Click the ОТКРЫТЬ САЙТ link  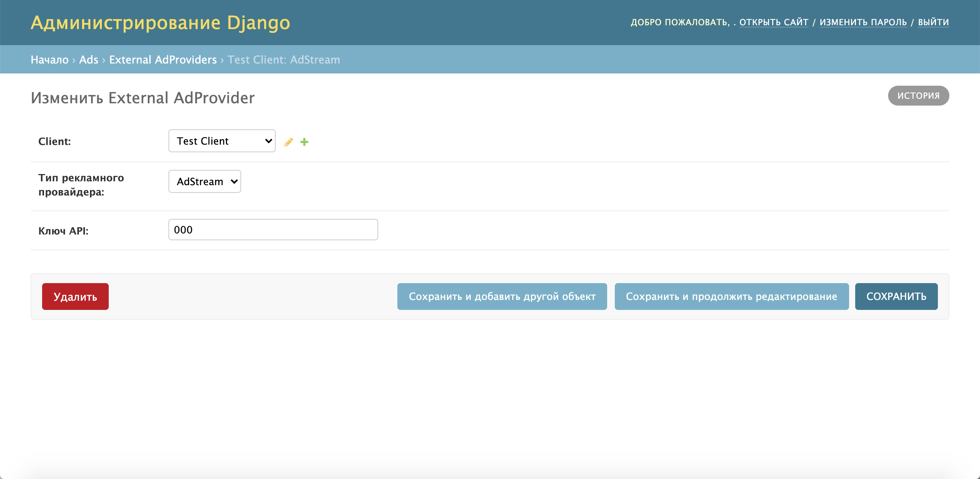coord(774,22)
